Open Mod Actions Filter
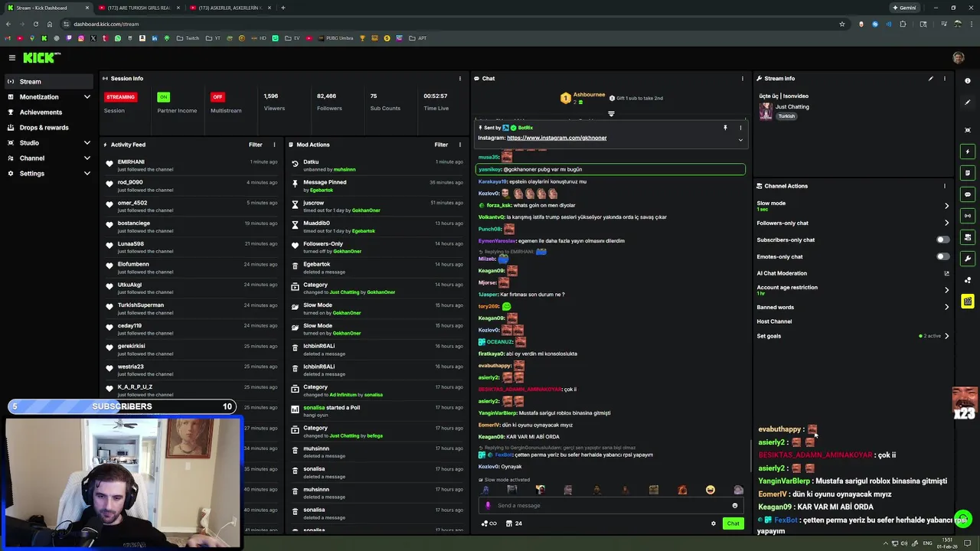Viewport: 980px width, 551px height. coord(441,145)
